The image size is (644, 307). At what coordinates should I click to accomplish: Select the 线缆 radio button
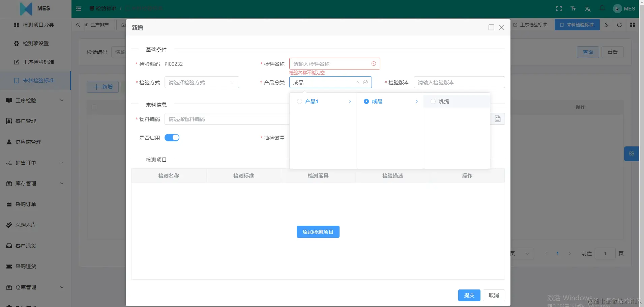click(x=433, y=102)
